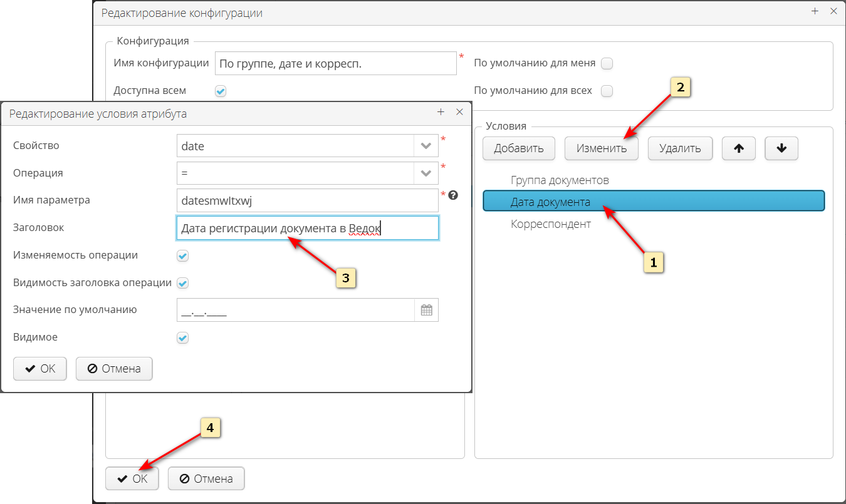Enable По умолчанию для меня

point(607,63)
